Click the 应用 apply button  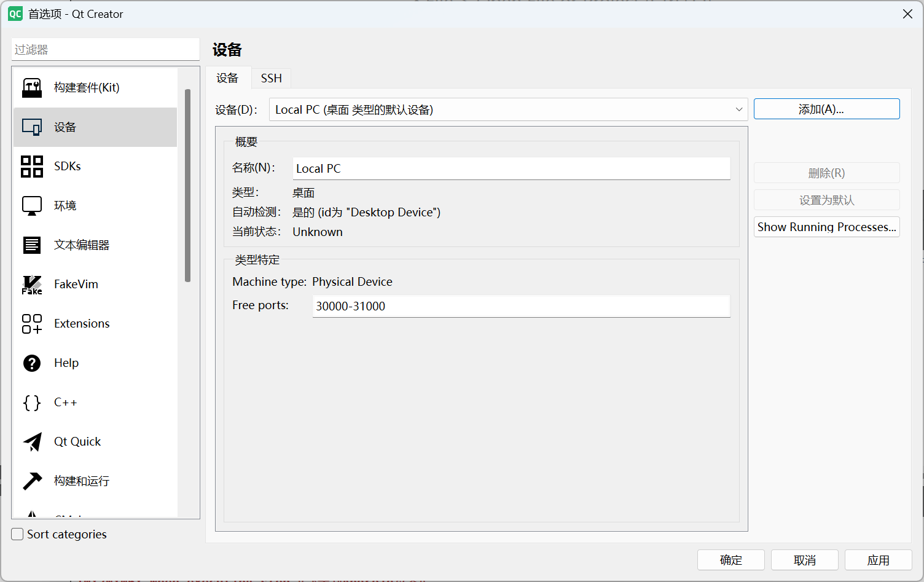pos(878,560)
